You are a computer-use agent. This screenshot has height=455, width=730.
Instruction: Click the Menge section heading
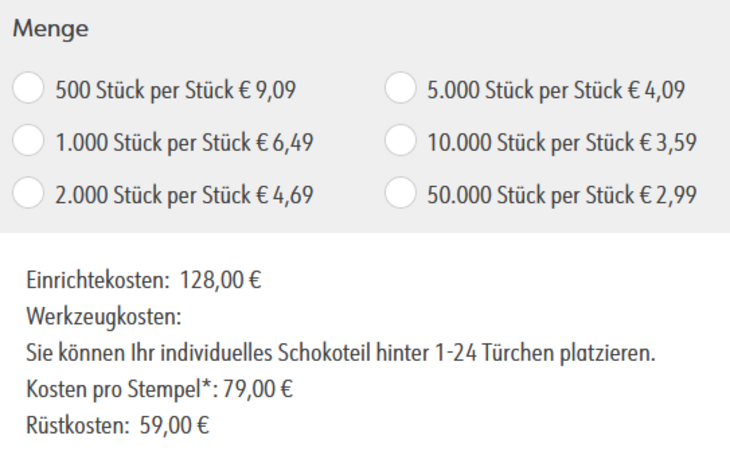click(x=51, y=30)
